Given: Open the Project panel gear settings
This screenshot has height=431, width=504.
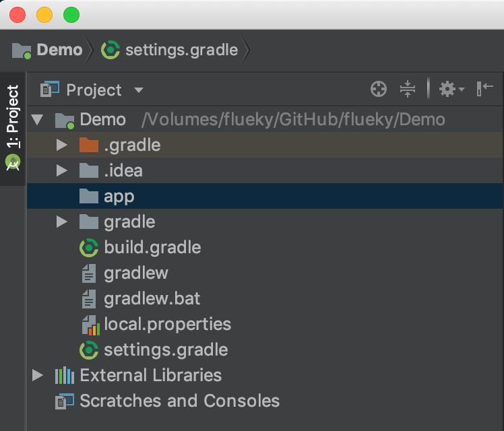Looking at the screenshot, I should [451, 89].
